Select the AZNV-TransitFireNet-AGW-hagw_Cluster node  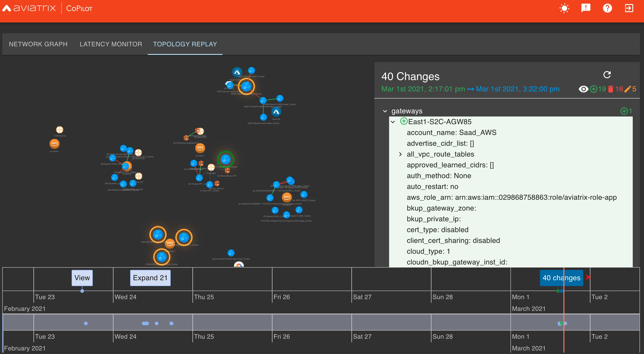[263, 100]
